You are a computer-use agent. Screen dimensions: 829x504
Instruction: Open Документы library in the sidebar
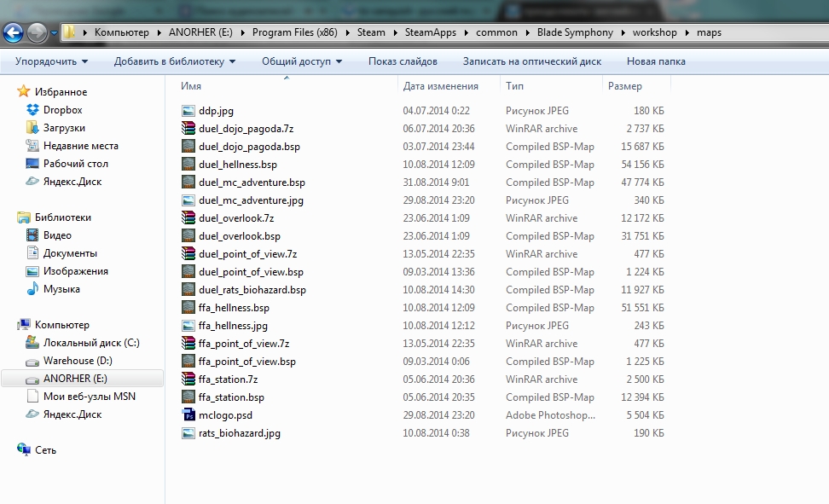70,253
